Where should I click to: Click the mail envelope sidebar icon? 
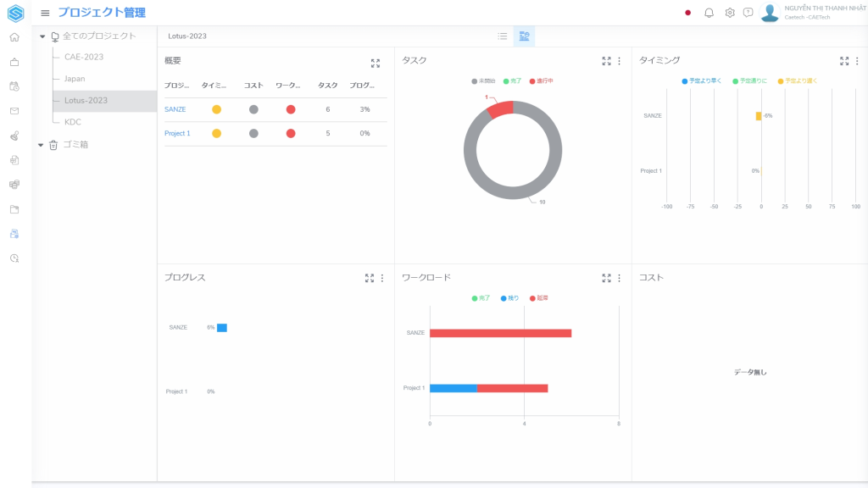coord(14,111)
